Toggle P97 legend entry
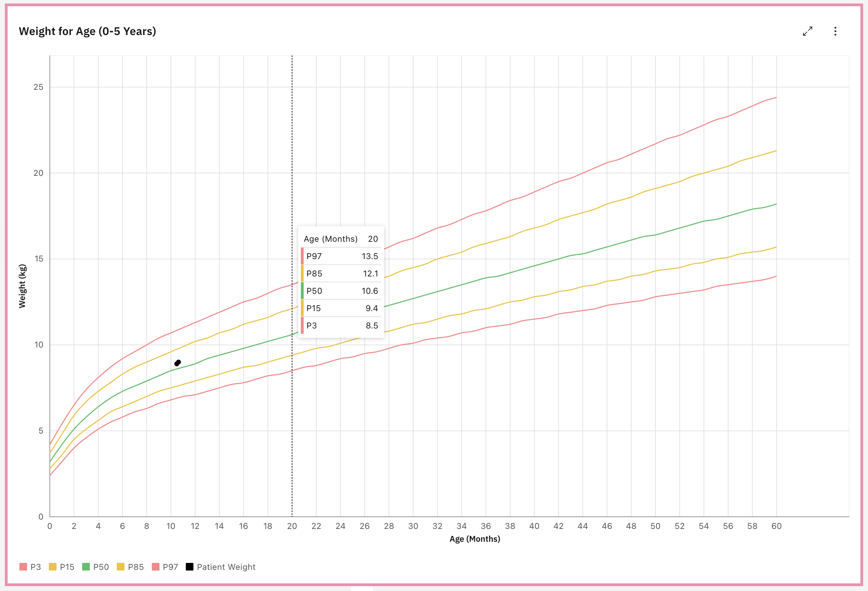Viewport: 868px width, 591px height. pyautogui.click(x=170, y=567)
